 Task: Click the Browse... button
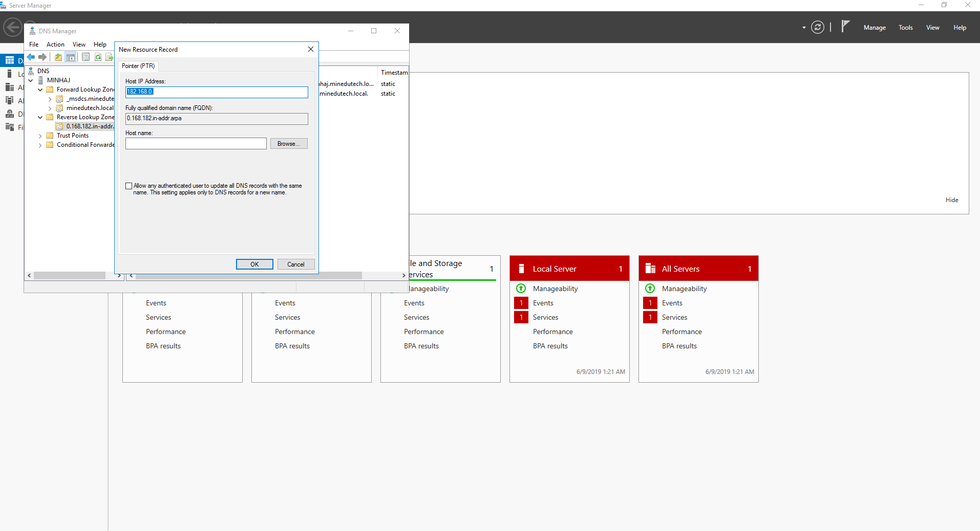coord(289,144)
